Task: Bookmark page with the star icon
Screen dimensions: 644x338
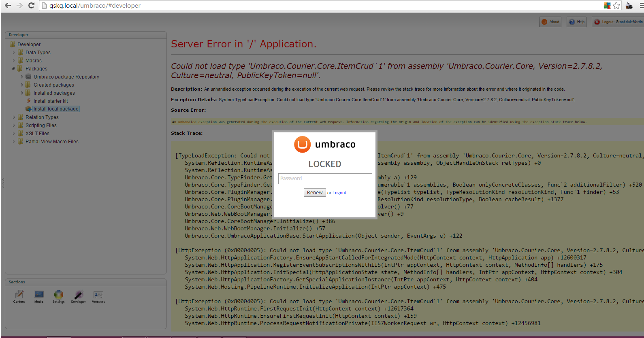Action: [x=616, y=6]
